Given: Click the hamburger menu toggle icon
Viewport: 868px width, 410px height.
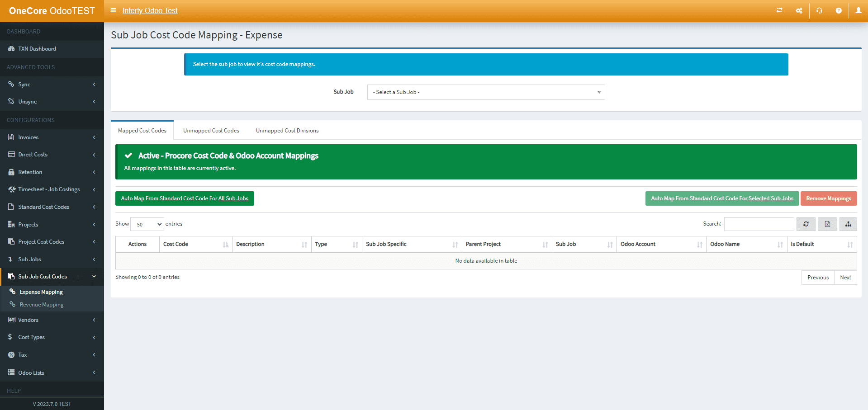Looking at the screenshot, I should tap(113, 10).
